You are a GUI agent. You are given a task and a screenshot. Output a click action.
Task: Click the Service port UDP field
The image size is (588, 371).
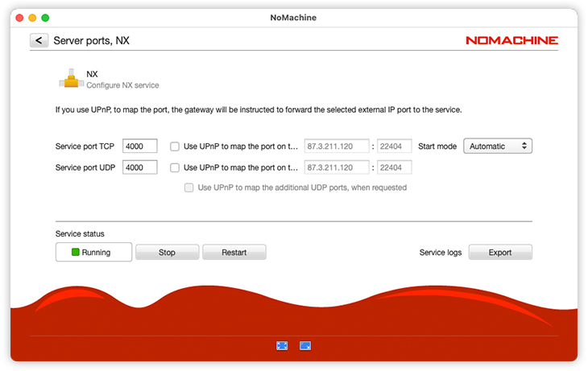tap(139, 167)
